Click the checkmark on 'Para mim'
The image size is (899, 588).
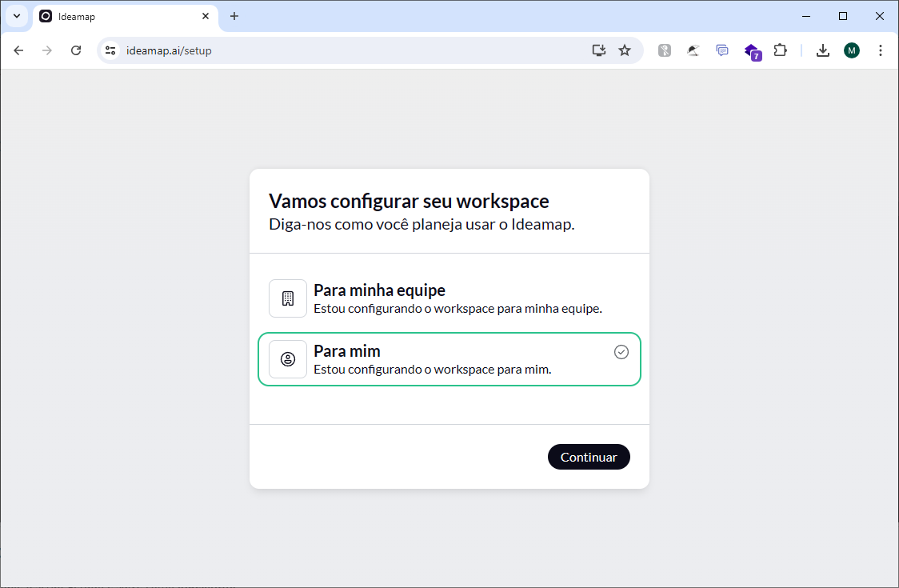click(621, 352)
